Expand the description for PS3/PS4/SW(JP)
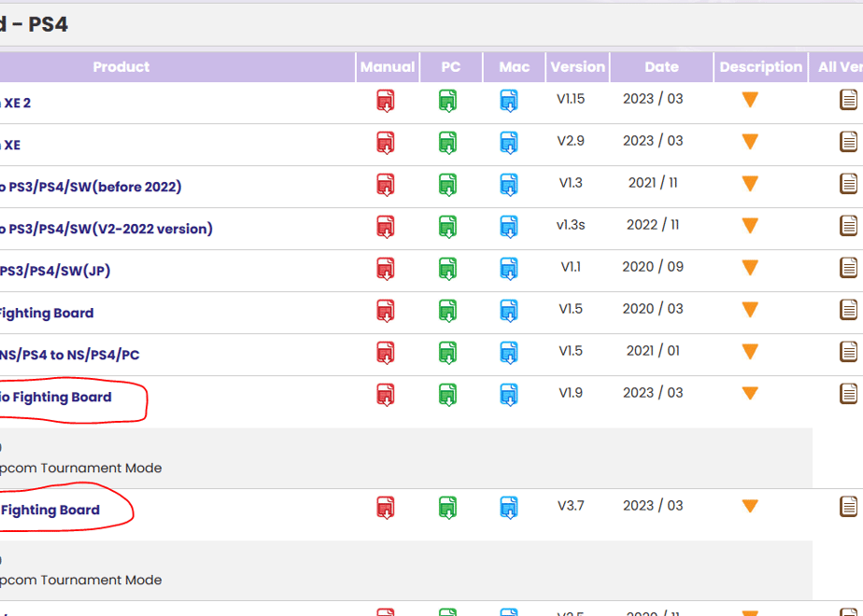The width and height of the screenshot is (863, 616). tap(750, 267)
